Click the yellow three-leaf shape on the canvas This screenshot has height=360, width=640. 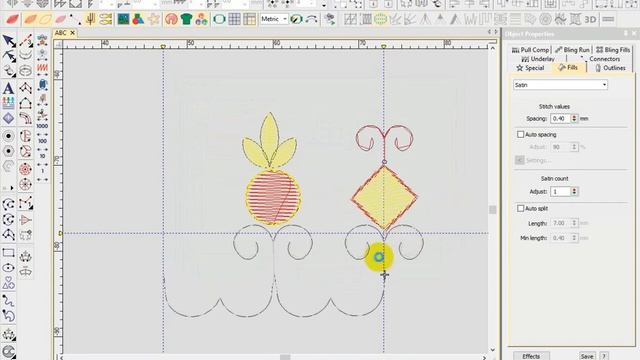pos(269,141)
